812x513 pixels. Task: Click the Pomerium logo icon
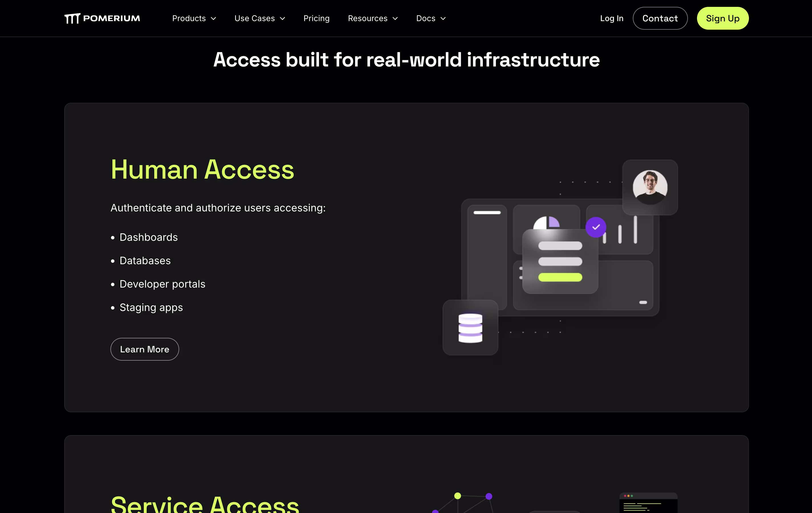pos(72,18)
